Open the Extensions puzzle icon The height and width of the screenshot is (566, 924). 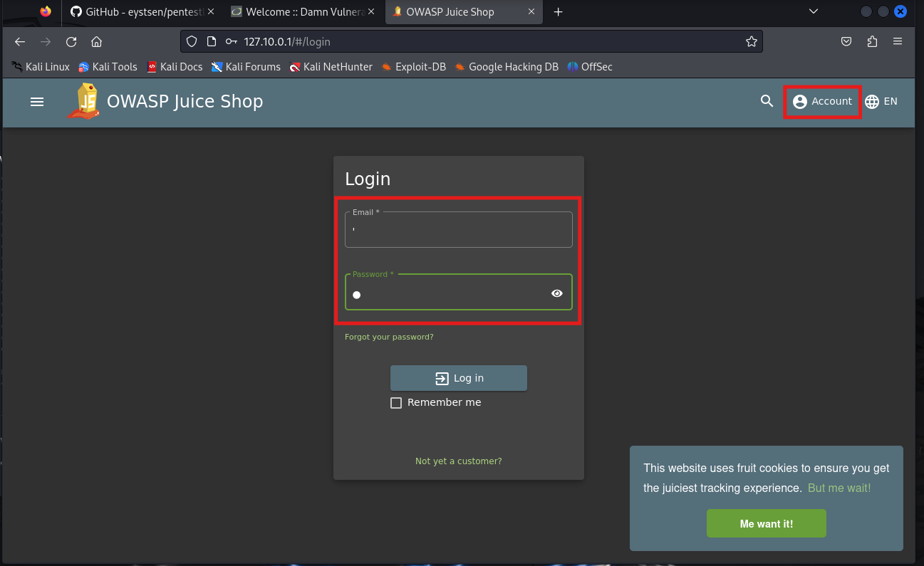(872, 41)
